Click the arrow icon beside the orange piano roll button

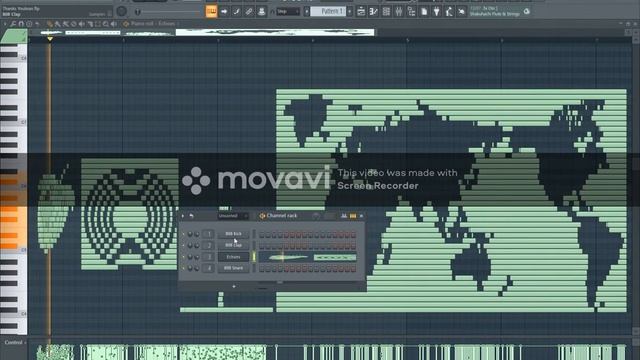(224, 11)
